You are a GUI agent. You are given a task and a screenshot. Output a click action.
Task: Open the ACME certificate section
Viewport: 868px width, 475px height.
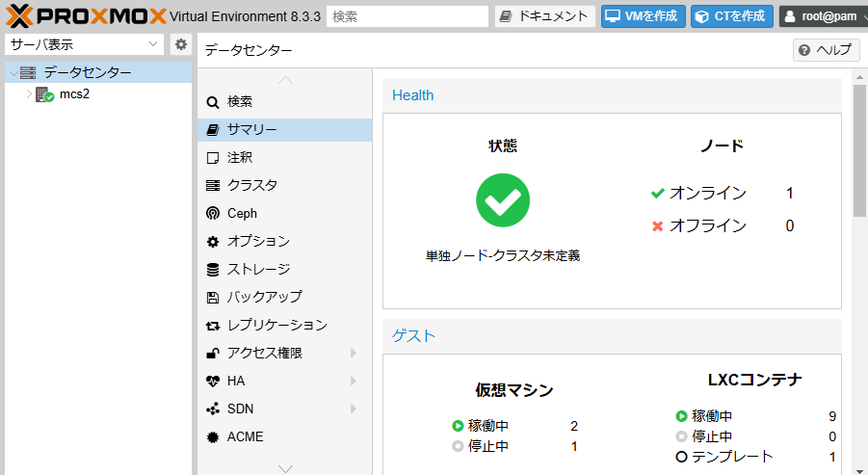coord(284,436)
